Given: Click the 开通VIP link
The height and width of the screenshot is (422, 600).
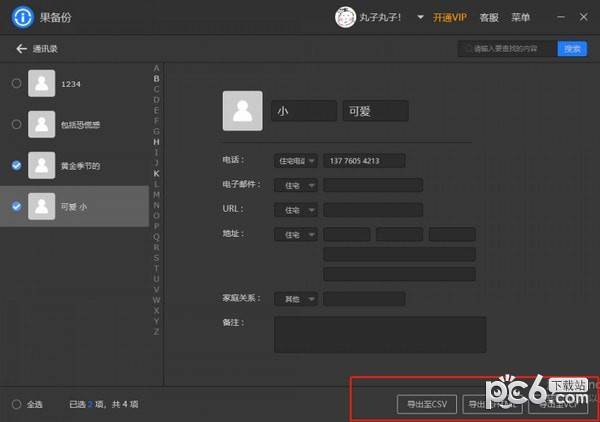Looking at the screenshot, I should coord(450,17).
